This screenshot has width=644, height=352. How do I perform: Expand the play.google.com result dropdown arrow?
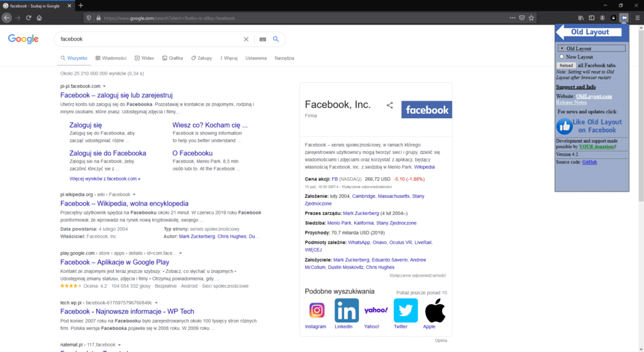click(x=180, y=253)
